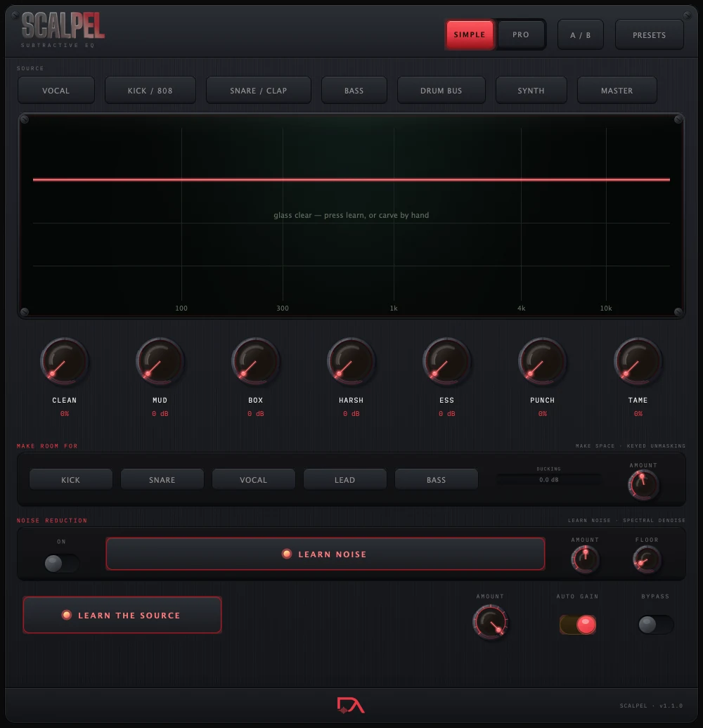The image size is (703, 728).
Task: Click the 4k frequency label
Action: point(522,308)
